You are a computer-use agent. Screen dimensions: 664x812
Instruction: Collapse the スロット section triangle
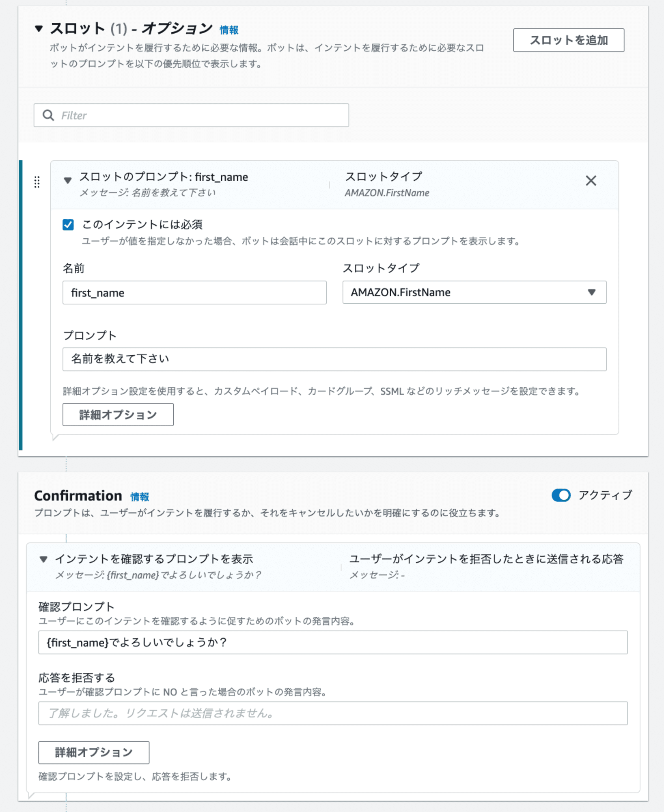click(39, 29)
